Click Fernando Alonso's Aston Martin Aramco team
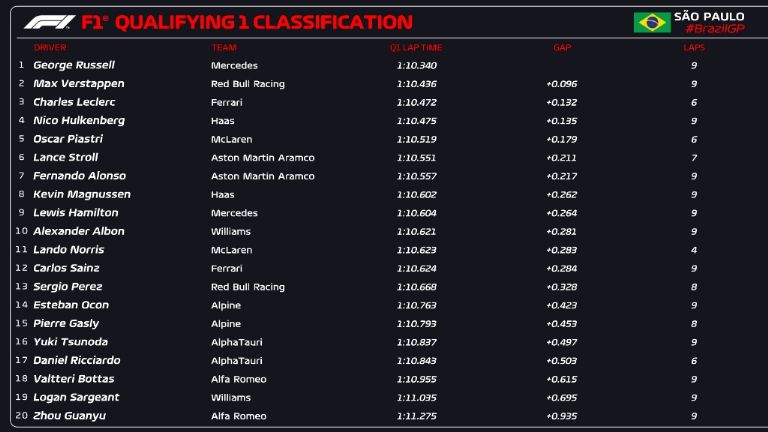768x432 pixels. click(x=262, y=176)
